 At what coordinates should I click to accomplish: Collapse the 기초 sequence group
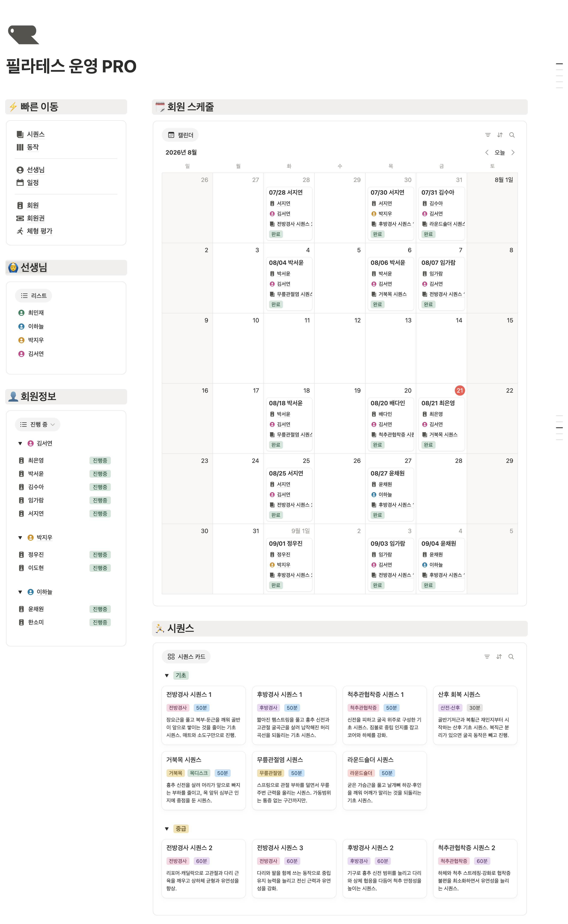[x=167, y=676]
